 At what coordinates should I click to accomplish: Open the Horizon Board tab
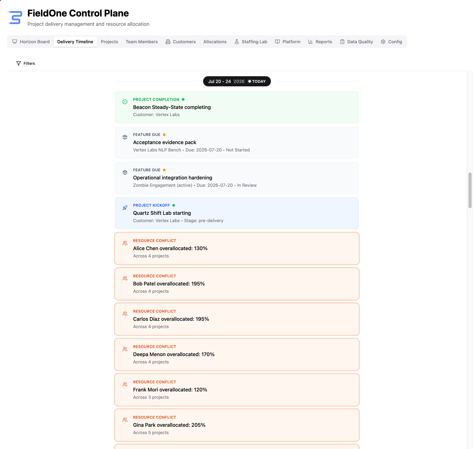pyautogui.click(x=31, y=42)
